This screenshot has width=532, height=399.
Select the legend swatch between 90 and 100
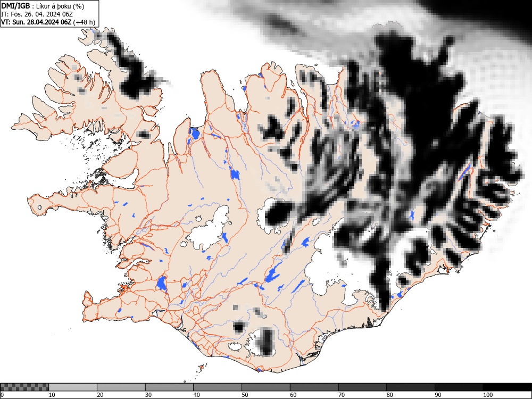(459, 387)
